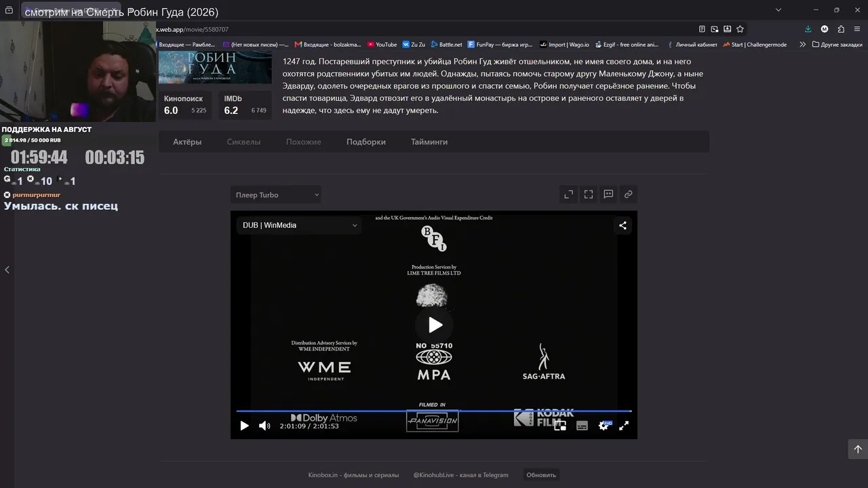
Task: Open the Import | Wago.io bookmark
Action: tap(564, 45)
